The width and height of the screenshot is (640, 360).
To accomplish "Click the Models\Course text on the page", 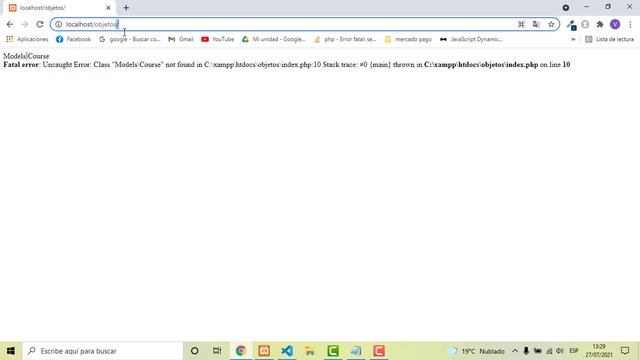I will (26, 56).
